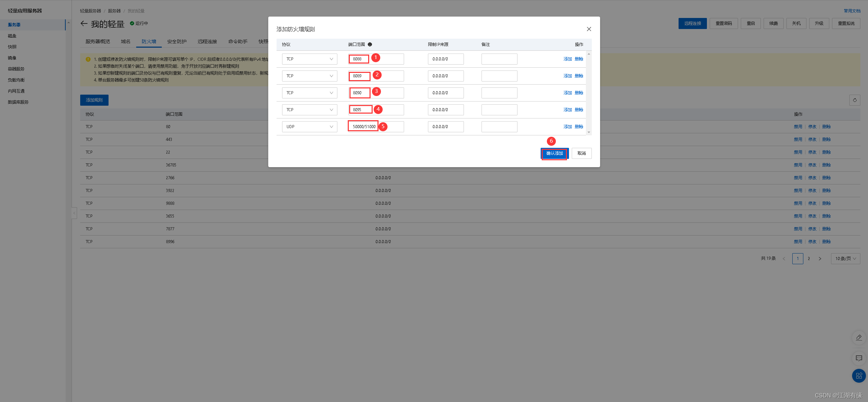The image size is (868, 402).
Task: Switch to the 安全防护 tab
Action: 177,42
